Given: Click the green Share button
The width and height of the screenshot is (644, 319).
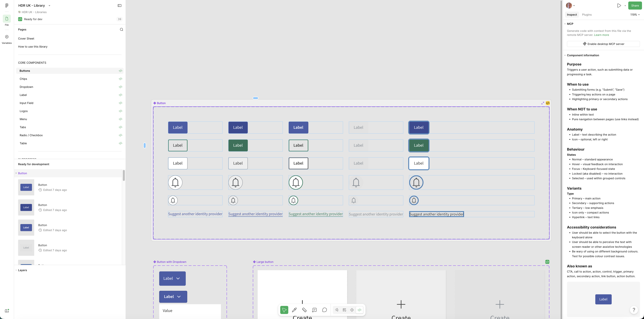Looking at the screenshot, I should 635,6.
